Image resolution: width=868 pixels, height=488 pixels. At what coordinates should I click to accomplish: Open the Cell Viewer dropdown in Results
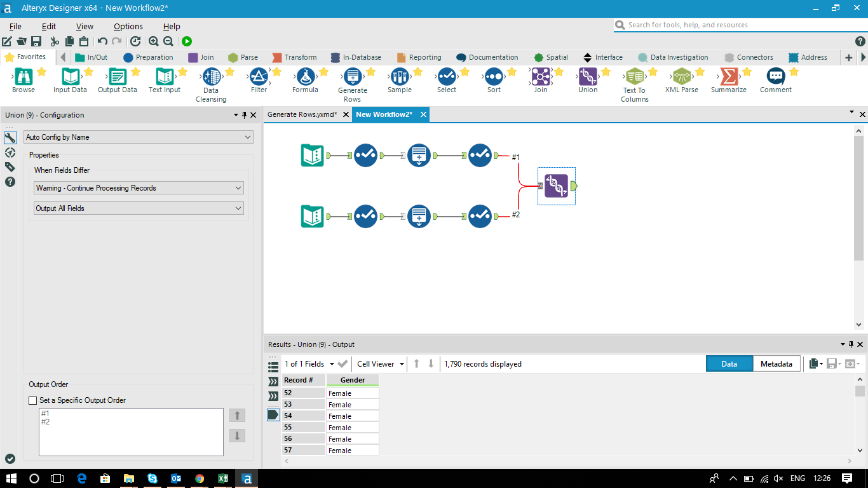[379, 363]
